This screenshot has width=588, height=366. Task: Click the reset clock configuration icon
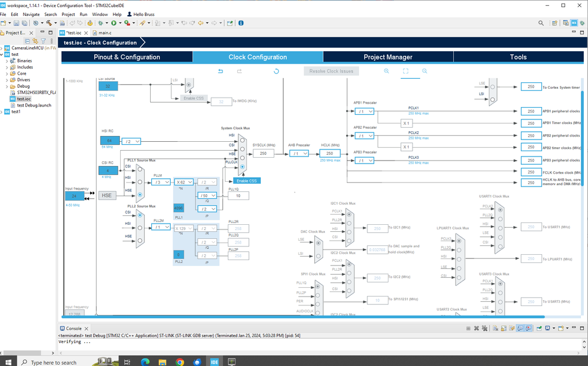pos(276,71)
